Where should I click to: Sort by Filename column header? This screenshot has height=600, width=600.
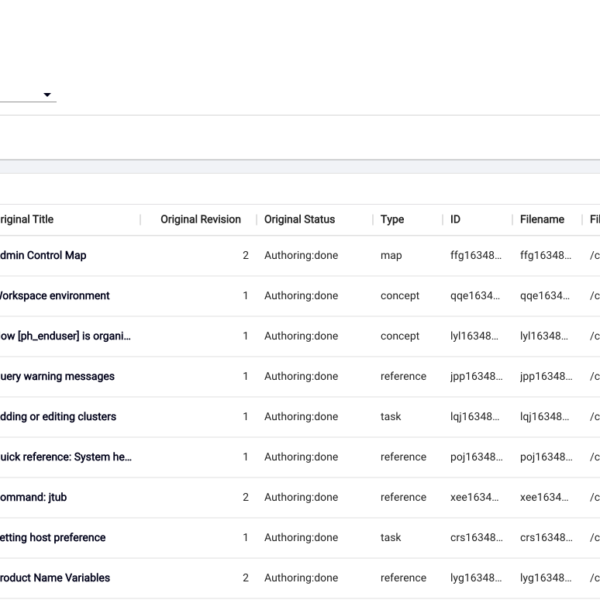point(542,219)
